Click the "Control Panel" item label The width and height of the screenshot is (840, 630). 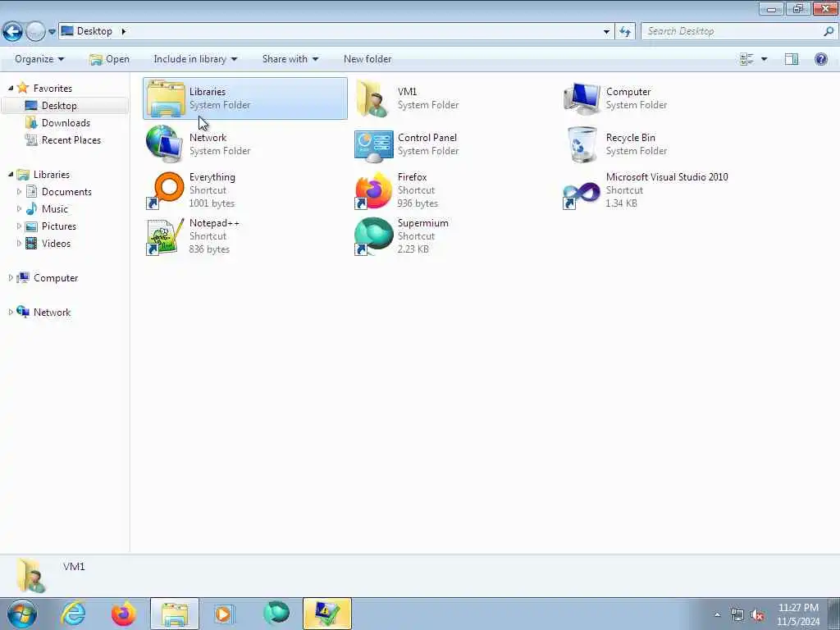tap(427, 137)
